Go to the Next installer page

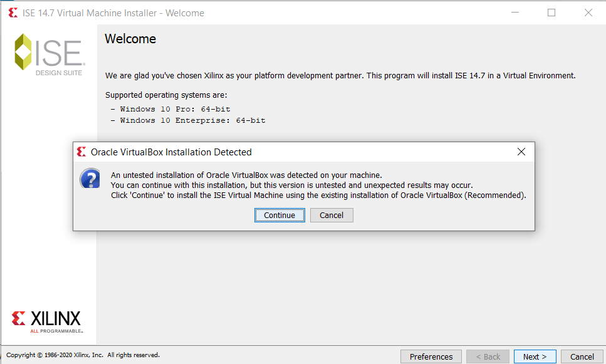[535, 356]
